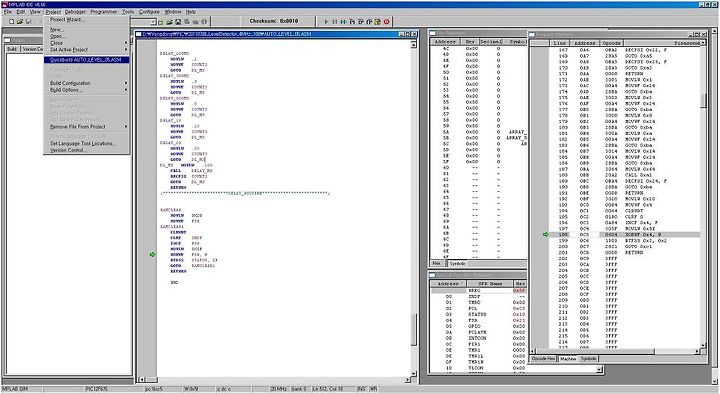Open the build configuration combo box arrow
Screen dimensions: 720x394
point(153,22)
